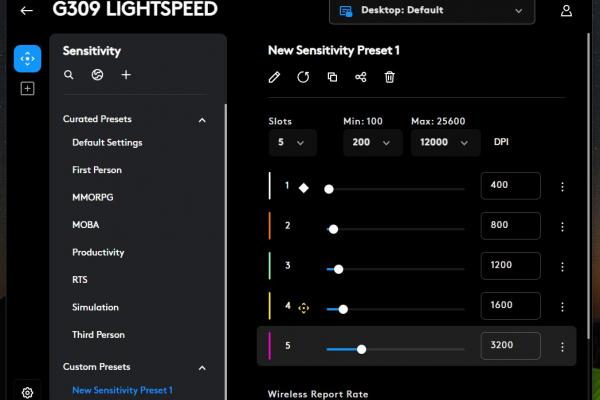The height and width of the screenshot is (400, 600).
Task: Select the Simulation preset
Action: (95, 307)
